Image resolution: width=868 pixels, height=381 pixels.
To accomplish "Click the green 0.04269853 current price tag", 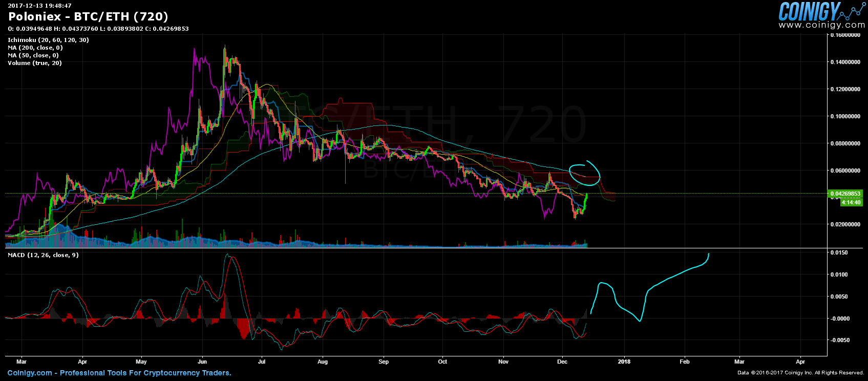I will (845, 194).
